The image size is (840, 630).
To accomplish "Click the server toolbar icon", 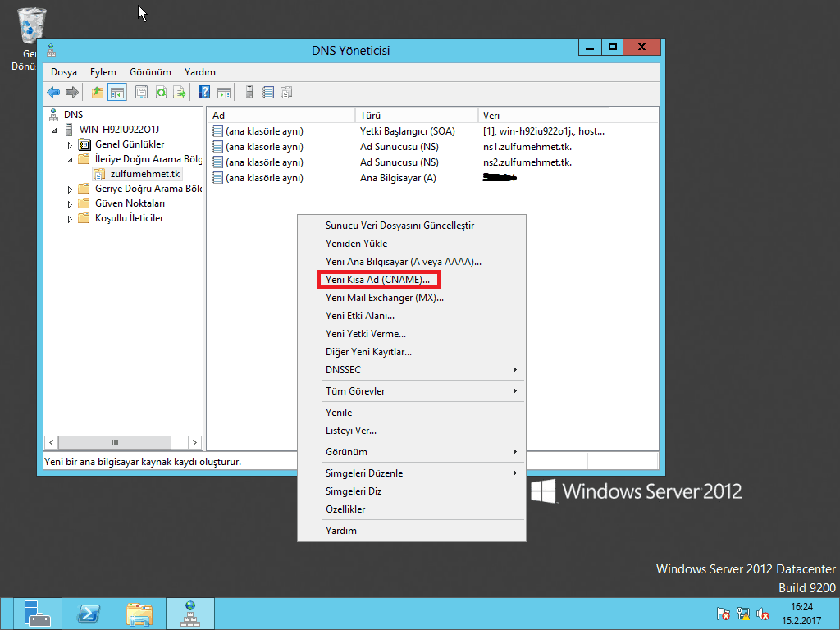I will click(x=249, y=93).
